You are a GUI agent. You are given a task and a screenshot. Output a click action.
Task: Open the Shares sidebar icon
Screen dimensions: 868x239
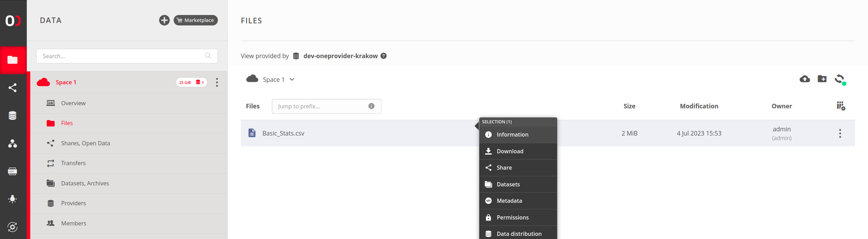(13, 88)
